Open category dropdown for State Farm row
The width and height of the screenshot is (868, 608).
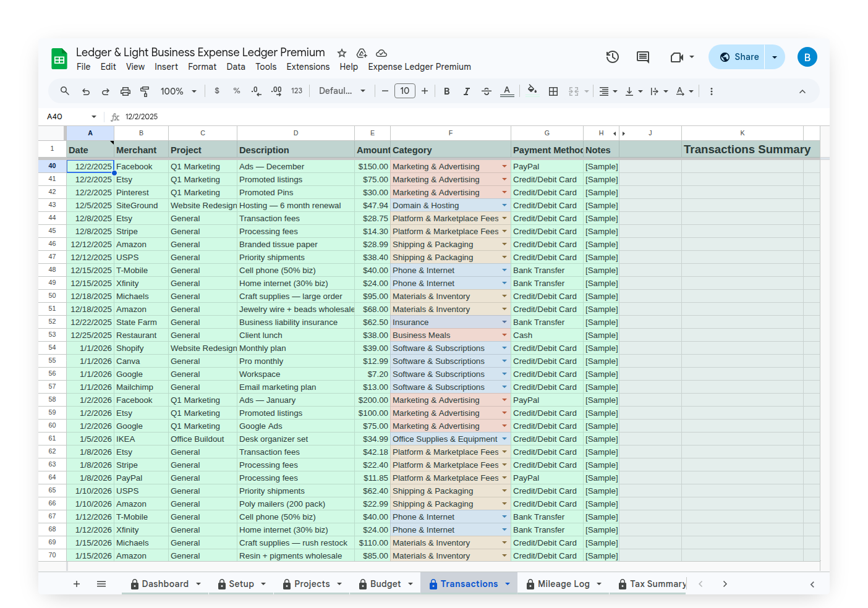[x=504, y=322]
